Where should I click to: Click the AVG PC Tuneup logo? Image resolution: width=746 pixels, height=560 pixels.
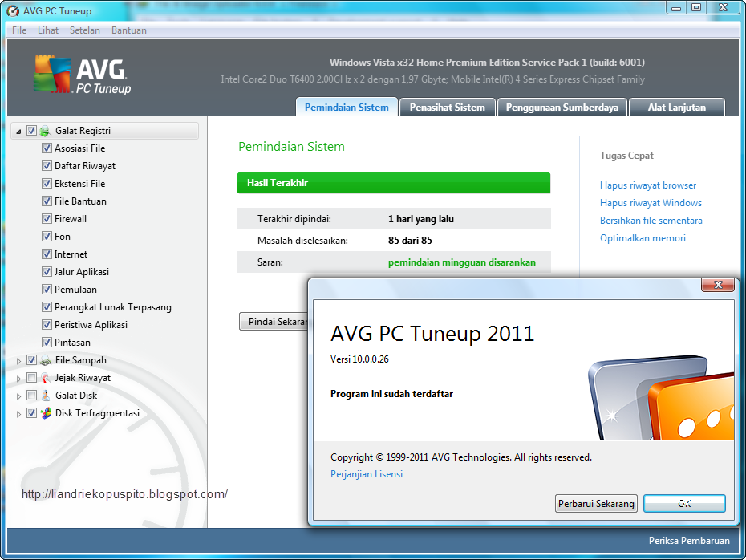click(83, 75)
